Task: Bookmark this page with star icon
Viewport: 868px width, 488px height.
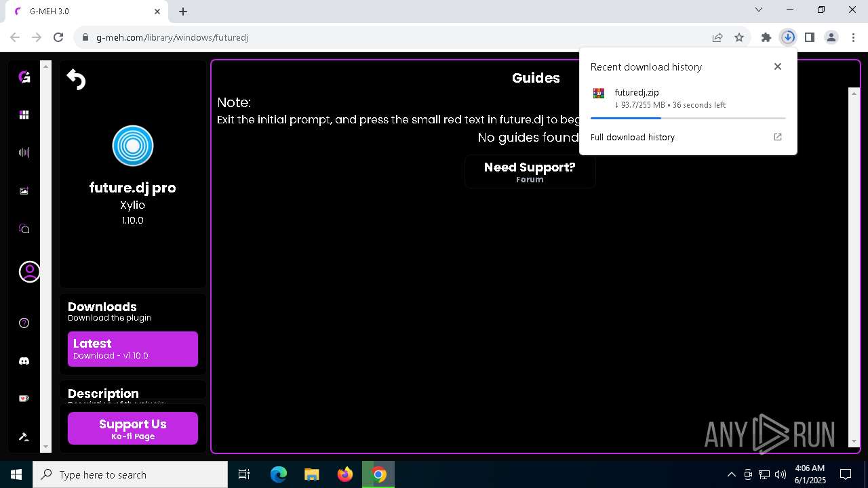Action: point(739,37)
